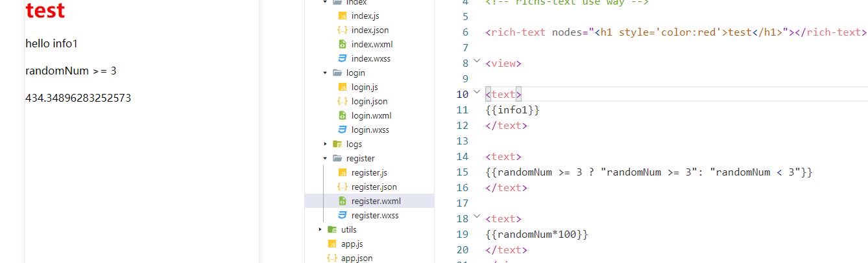868x263 pixels.
Task: Expand the utils folder arrow
Action: (x=320, y=229)
